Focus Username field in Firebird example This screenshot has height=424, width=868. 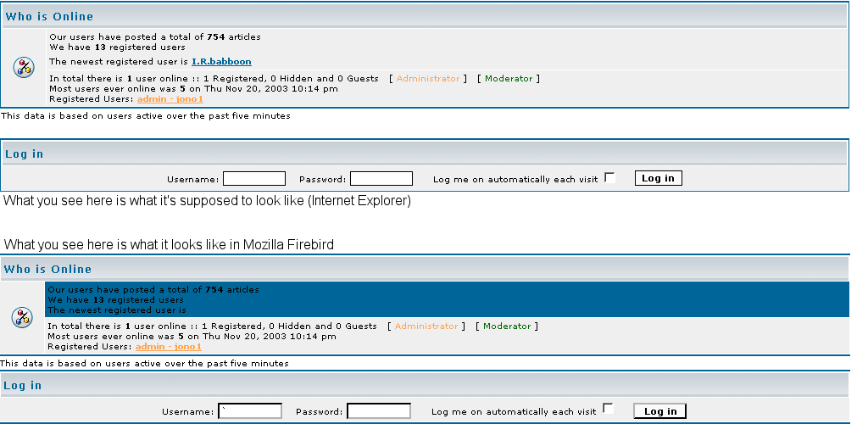coord(250,411)
